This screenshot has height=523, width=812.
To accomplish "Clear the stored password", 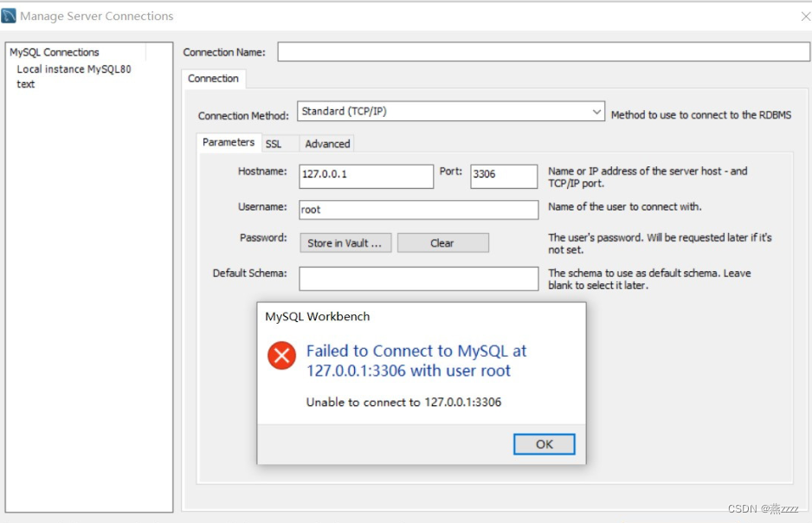I will 442,242.
